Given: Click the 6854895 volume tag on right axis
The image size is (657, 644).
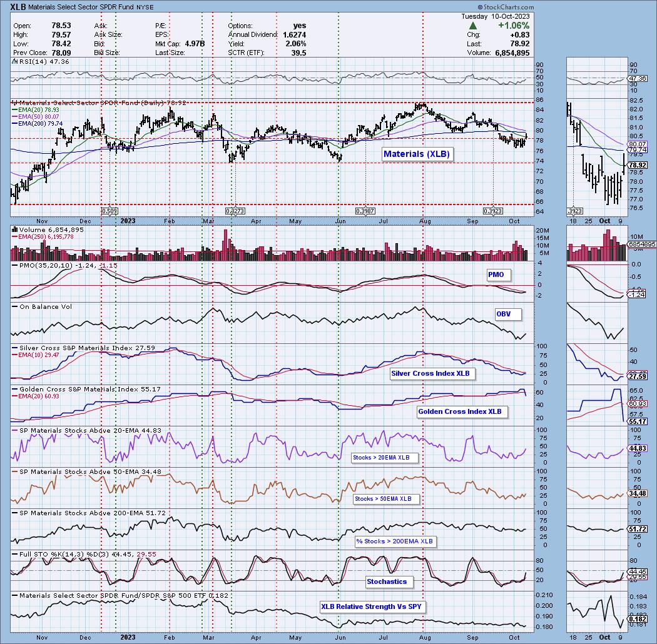Looking at the screenshot, I should point(641,244).
